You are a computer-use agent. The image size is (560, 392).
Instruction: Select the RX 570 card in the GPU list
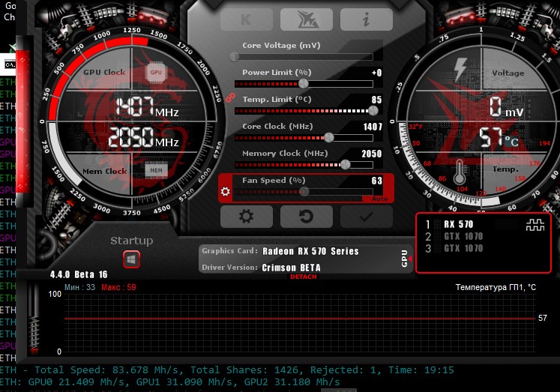tap(459, 224)
